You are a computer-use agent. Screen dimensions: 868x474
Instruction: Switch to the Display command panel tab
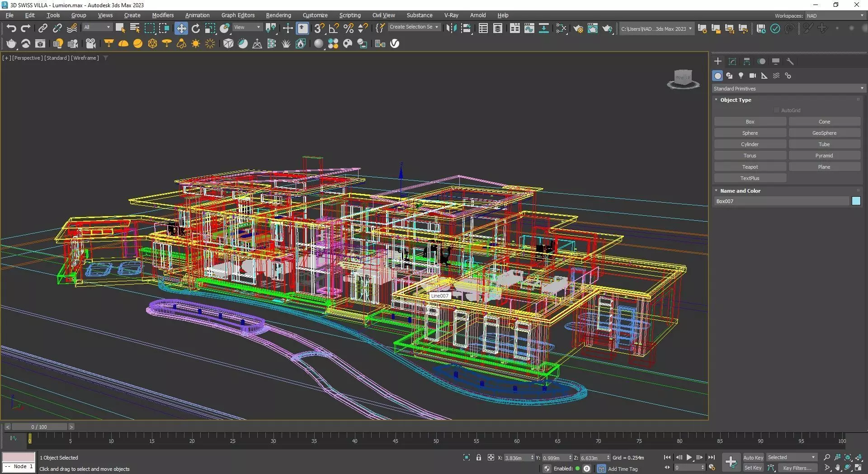coord(776,62)
